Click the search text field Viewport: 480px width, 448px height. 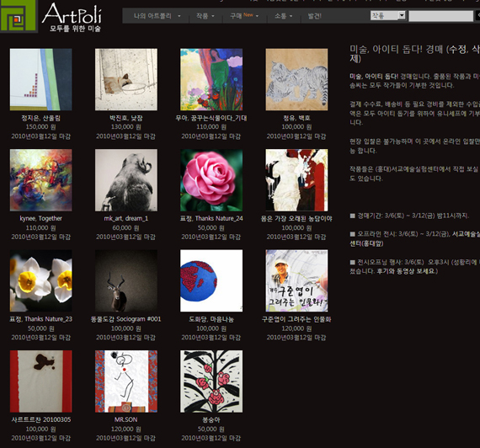(440, 16)
